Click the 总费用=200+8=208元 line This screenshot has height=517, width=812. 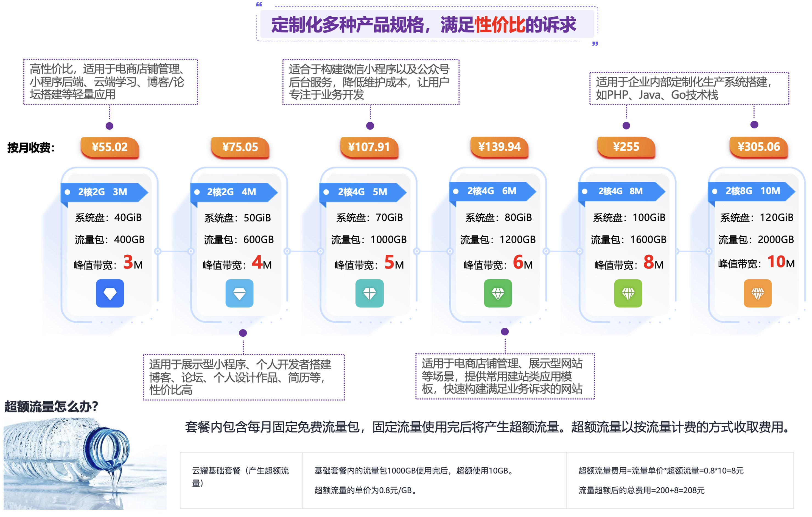coord(641,490)
